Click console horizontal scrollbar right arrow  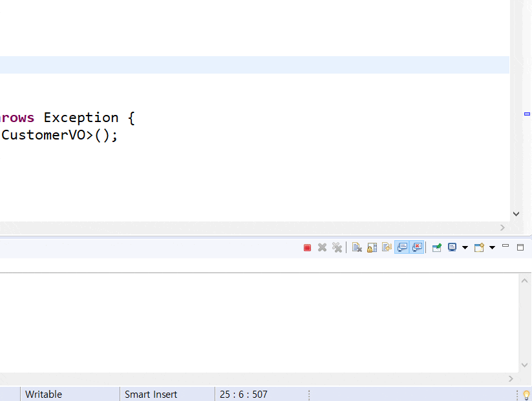point(511,379)
